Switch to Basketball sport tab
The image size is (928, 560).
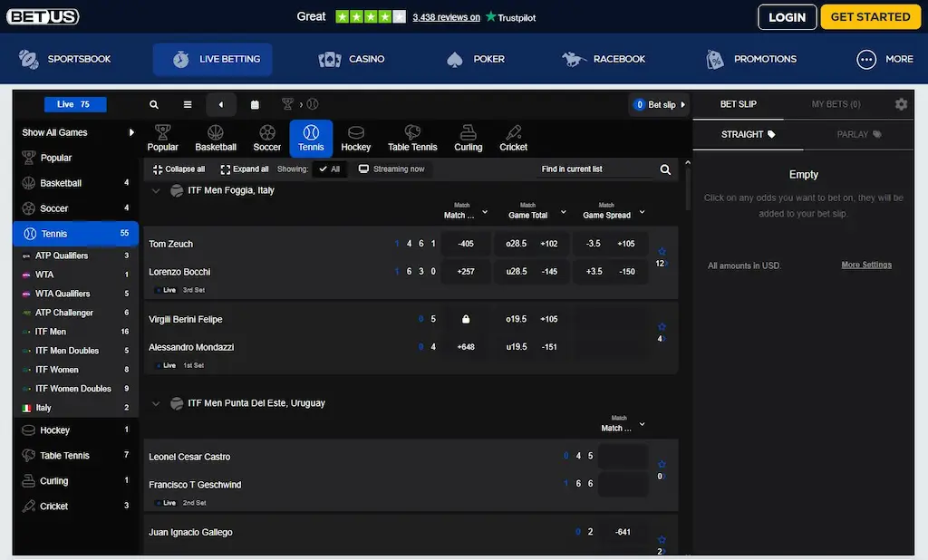216,139
